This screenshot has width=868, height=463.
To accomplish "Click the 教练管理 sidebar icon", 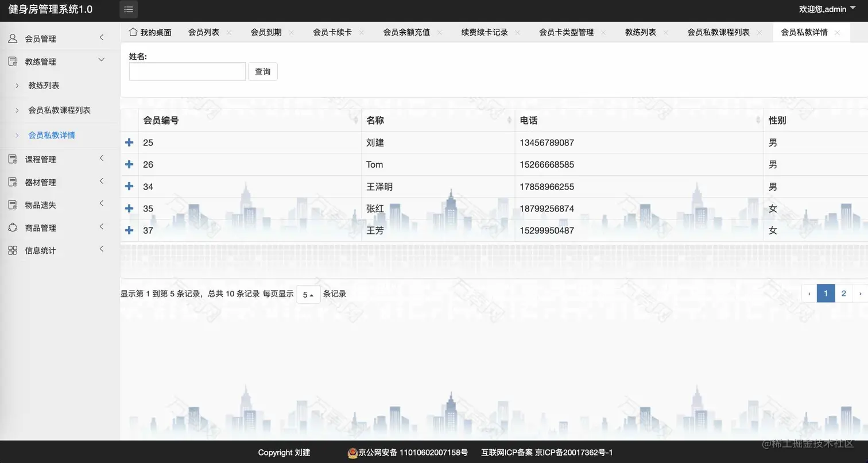I will 13,61.
